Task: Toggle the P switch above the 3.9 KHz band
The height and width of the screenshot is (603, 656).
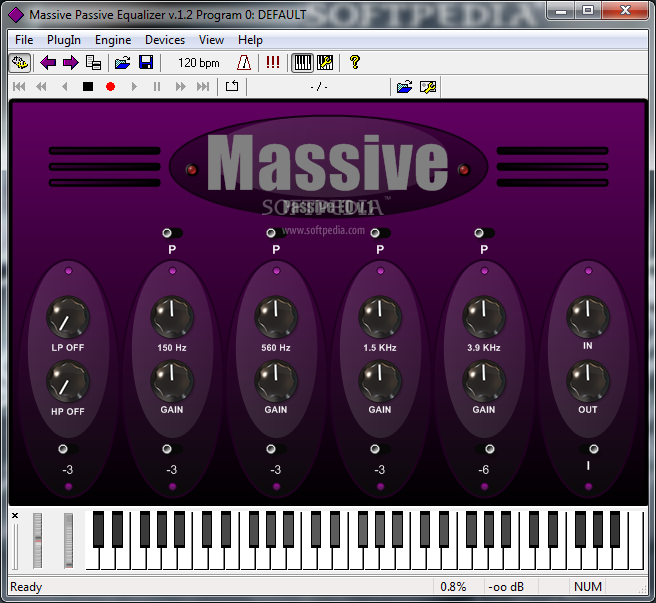Action: pyautogui.click(x=484, y=233)
